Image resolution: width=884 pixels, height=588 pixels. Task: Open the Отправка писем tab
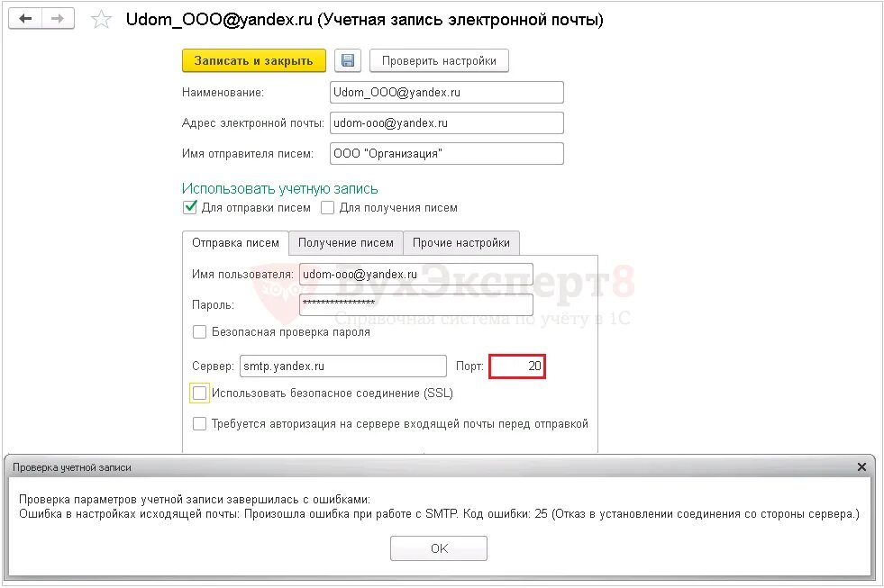coord(236,243)
